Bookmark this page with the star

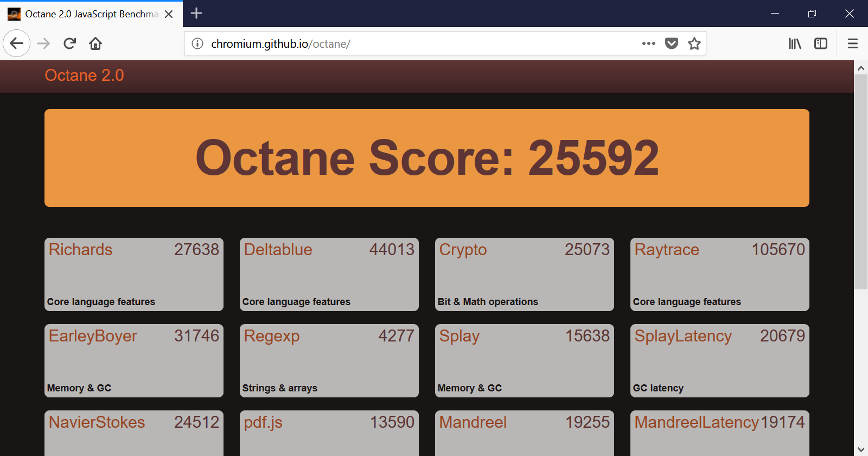(x=694, y=43)
